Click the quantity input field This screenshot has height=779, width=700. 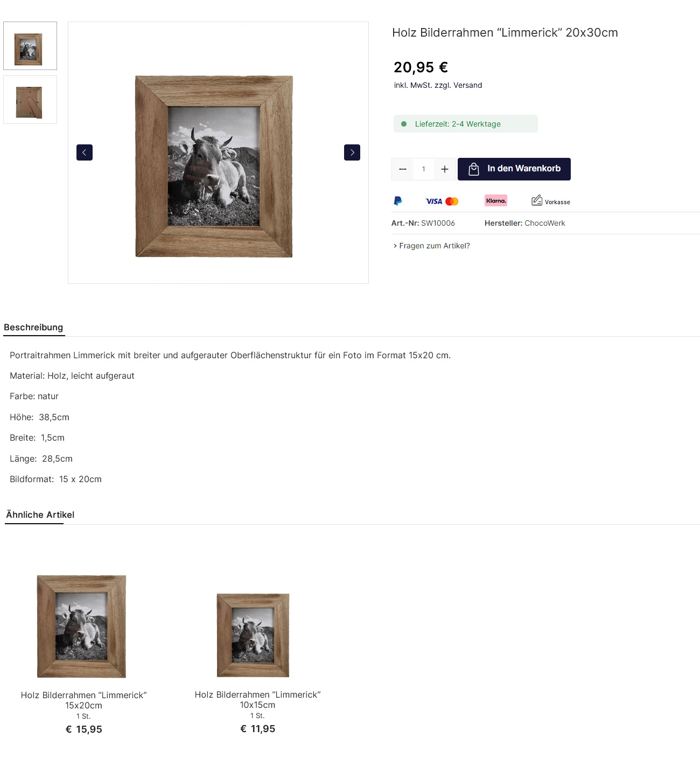424,169
